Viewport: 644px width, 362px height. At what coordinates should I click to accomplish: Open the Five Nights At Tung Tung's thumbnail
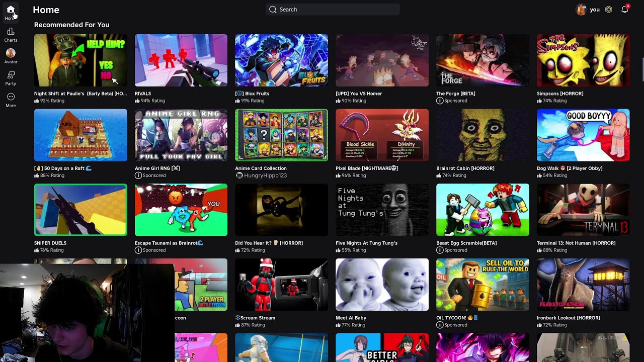[x=382, y=210]
